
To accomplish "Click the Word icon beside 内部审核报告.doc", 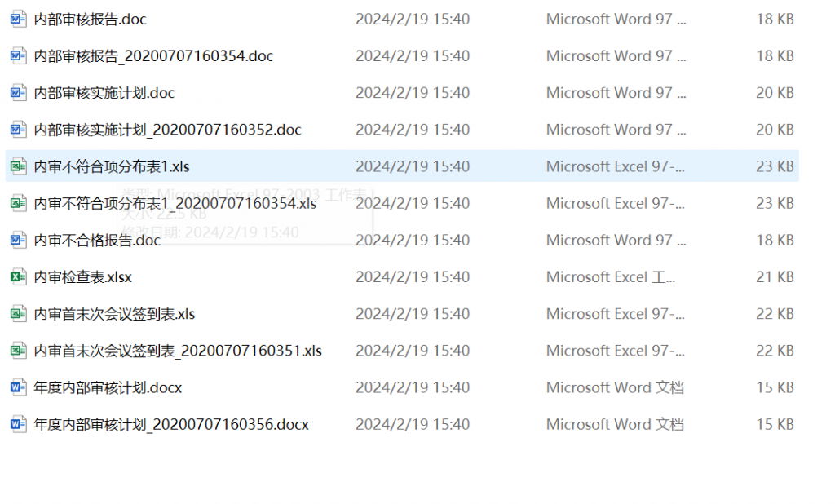I will click(x=18, y=19).
